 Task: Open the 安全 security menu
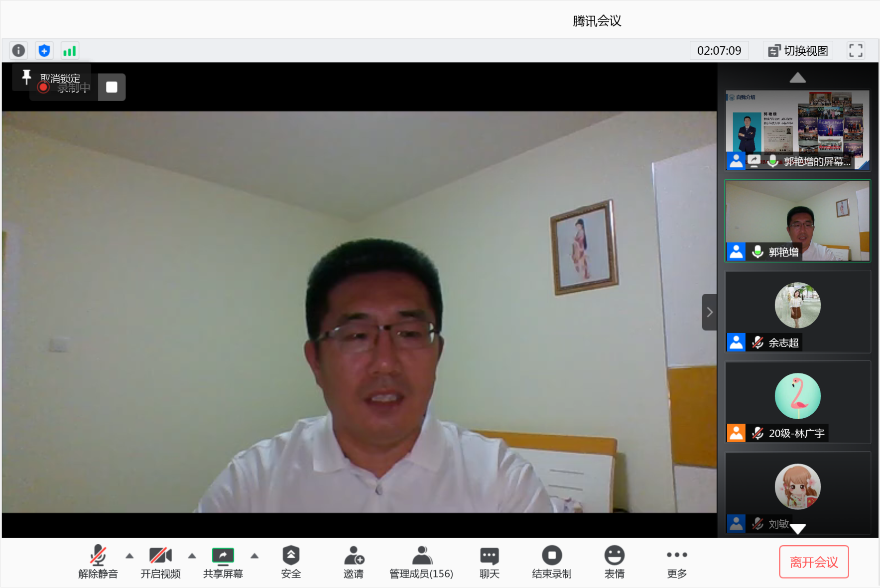click(x=291, y=562)
